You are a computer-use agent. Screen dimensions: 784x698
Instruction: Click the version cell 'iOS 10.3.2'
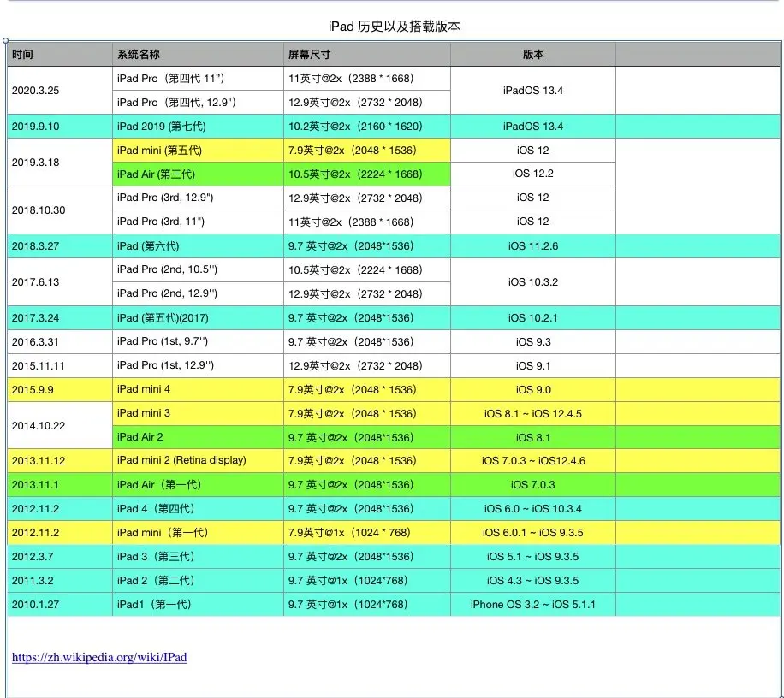coord(533,281)
